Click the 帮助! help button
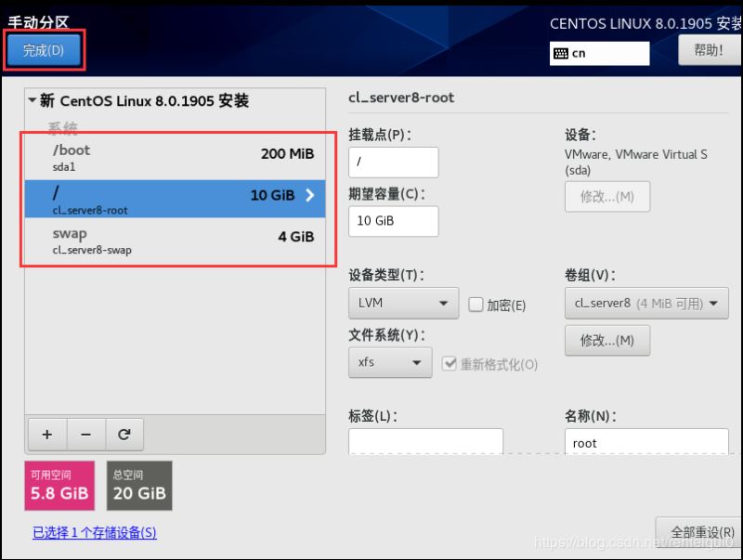Image resolution: width=743 pixels, height=560 pixels. click(708, 50)
